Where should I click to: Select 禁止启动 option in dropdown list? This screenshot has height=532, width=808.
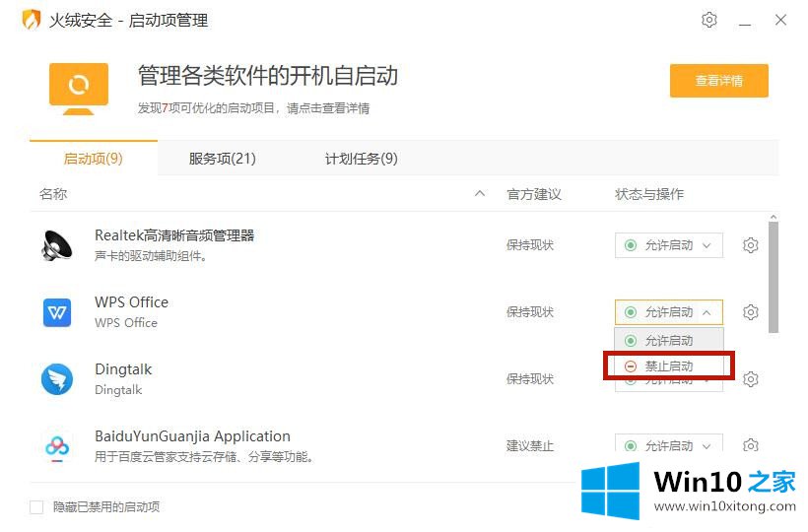coord(669,366)
